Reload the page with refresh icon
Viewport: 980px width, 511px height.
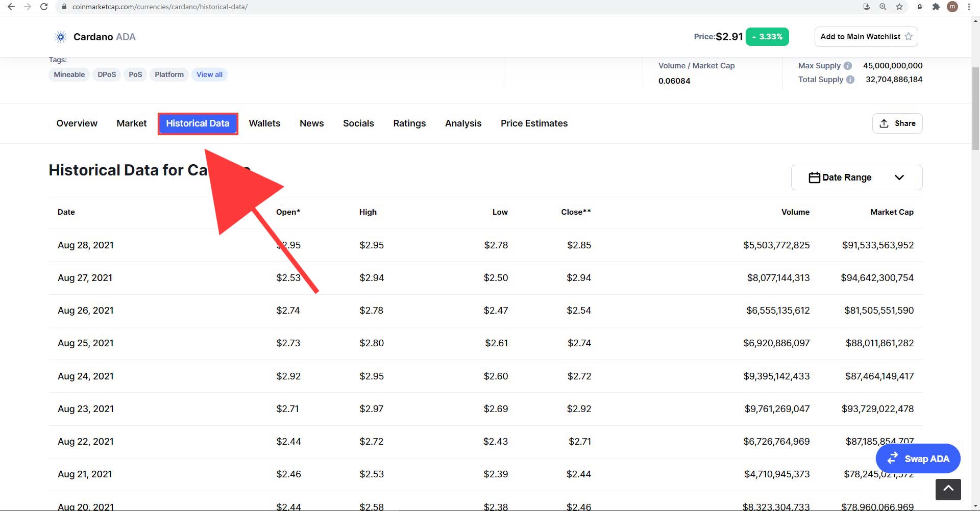pyautogui.click(x=44, y=7)
